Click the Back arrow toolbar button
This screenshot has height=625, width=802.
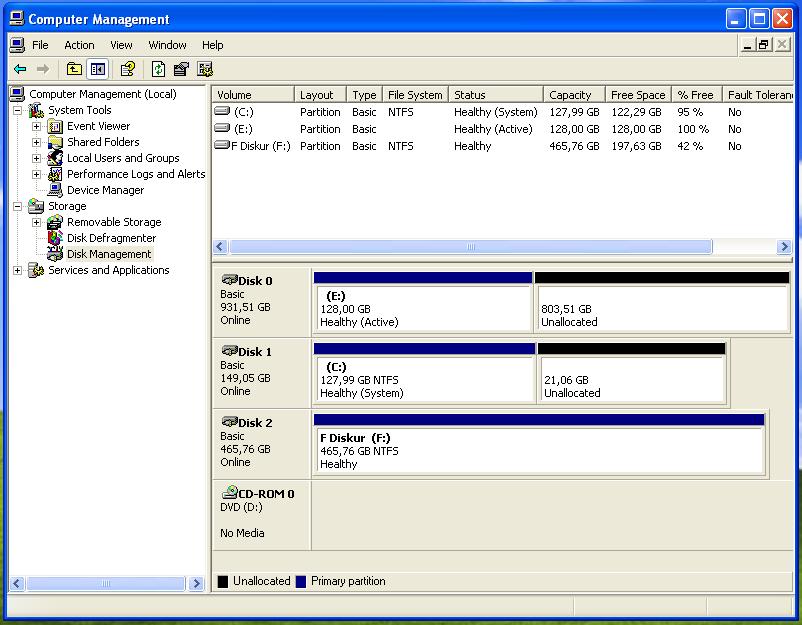tap(20, 69)
